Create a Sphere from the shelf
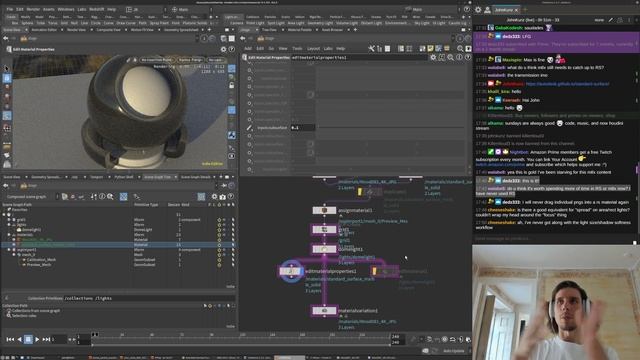This screenshot has width=640, height=360. click(27, 23)
